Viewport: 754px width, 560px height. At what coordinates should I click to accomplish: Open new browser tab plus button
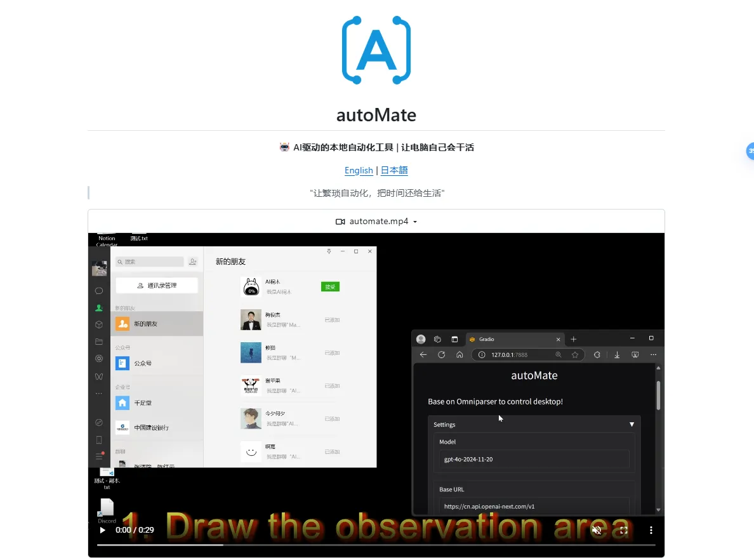point(573,339)
